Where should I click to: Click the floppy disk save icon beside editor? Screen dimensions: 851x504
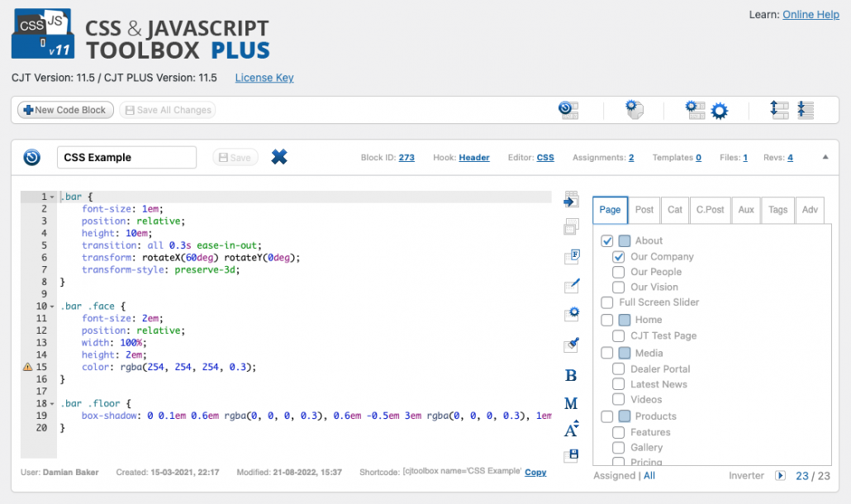[571, 455]
